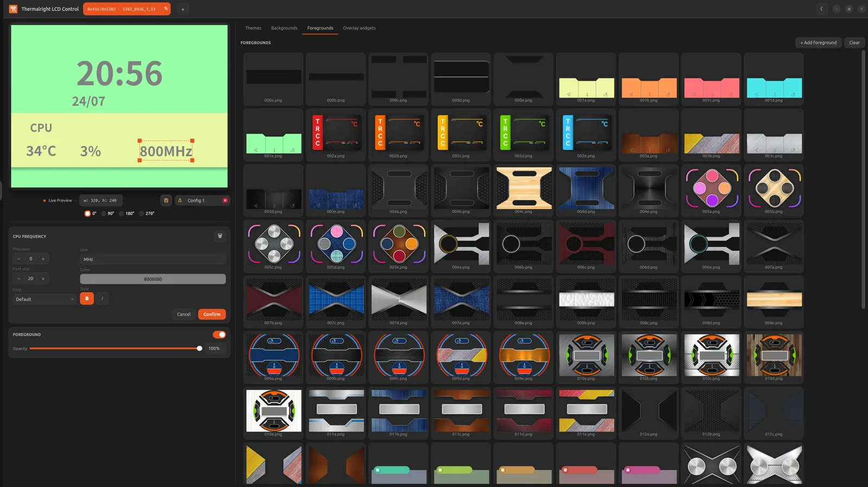Screen dimensions: 868x487
Task: Decrease Font size with the minus button
Action: (x=18, y=279)
